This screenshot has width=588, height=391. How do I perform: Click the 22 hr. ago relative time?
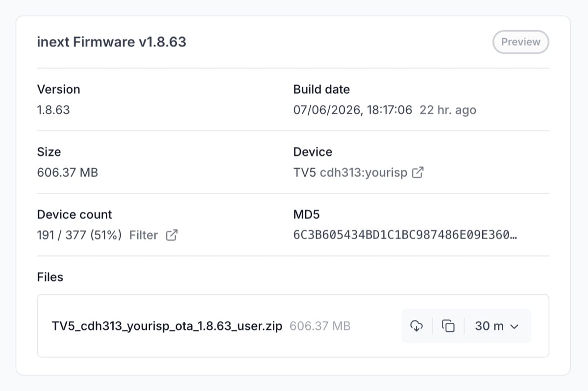click(448, 110)
